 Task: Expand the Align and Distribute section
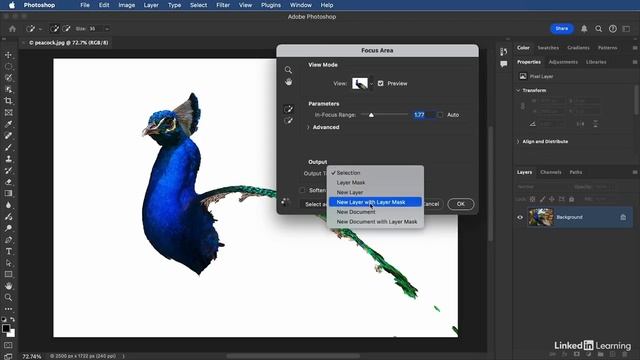coord(518,142)
